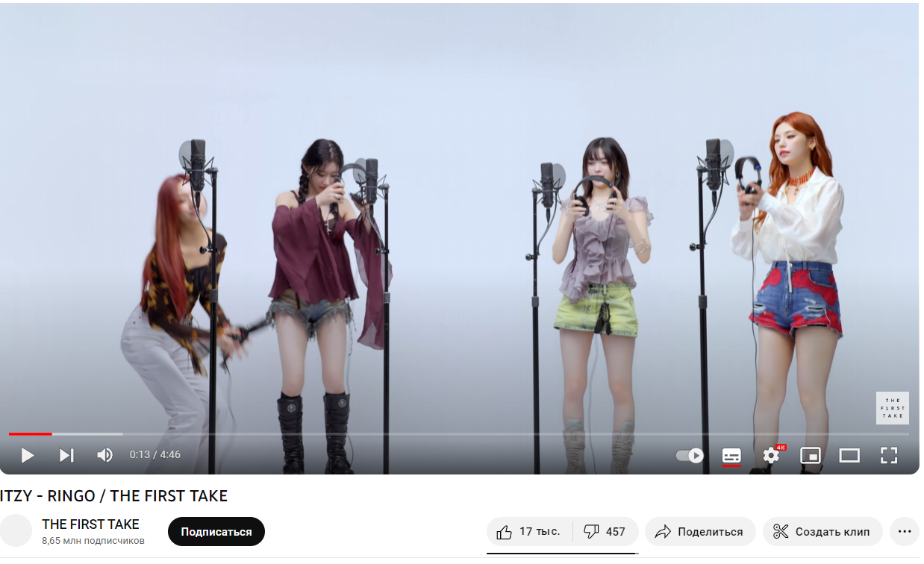This screenshot has width=924, height=564.
Task: Open the Поделиться share dialog
Action: (700, 532)
